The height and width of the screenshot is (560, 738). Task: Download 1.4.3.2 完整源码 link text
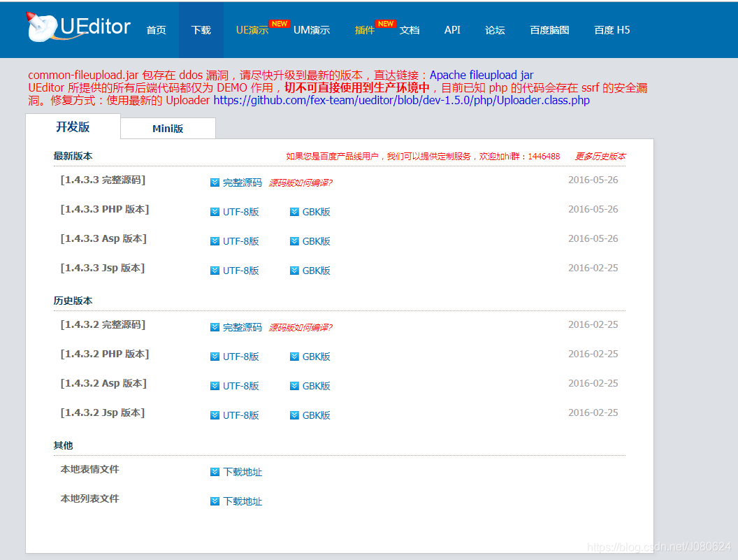[243, 327]
